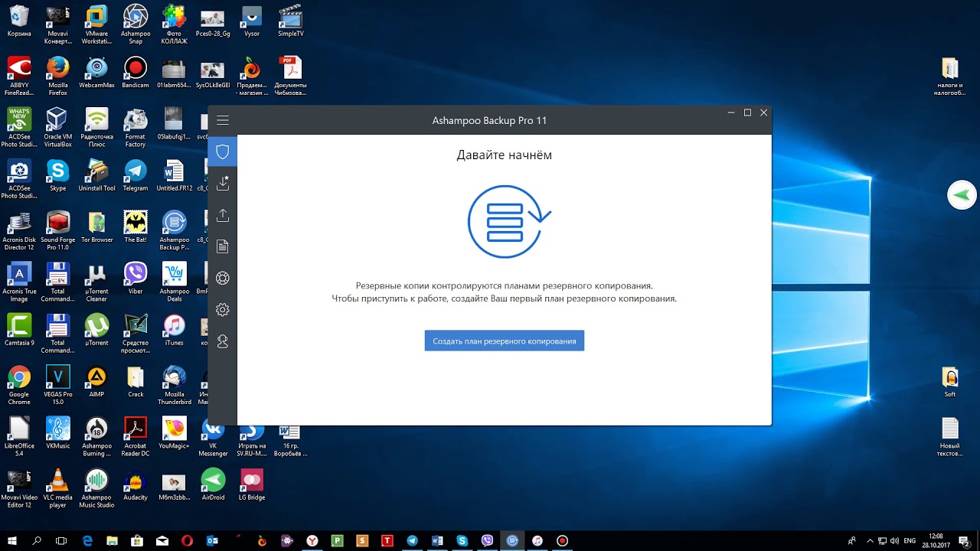Select the Soft folder on desktop
Image resolution: width=980 pixels, height=551 pixels.
click(x=949, y=381)
